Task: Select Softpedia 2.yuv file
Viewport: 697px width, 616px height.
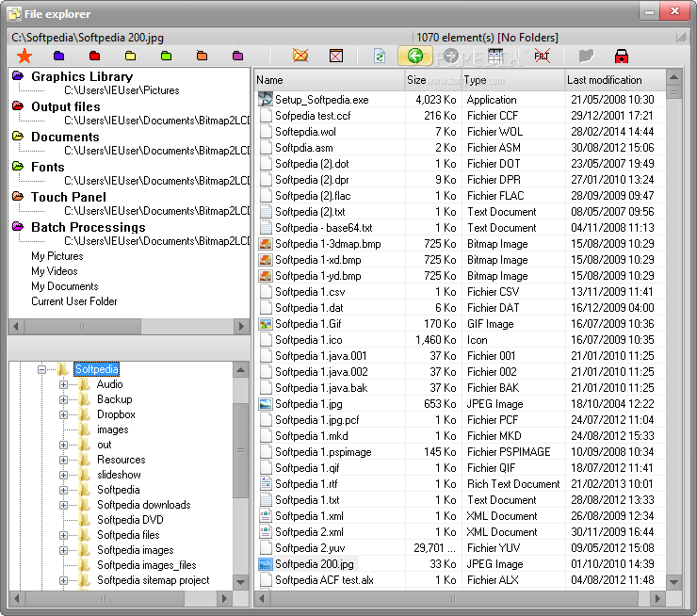Action: click(310, 548)
